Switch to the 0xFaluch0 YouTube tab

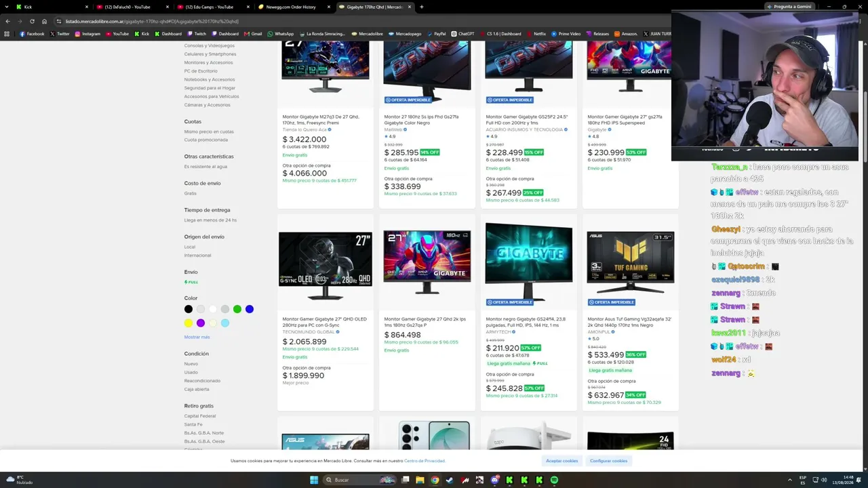pyautogui.click(x=132, y=7)
